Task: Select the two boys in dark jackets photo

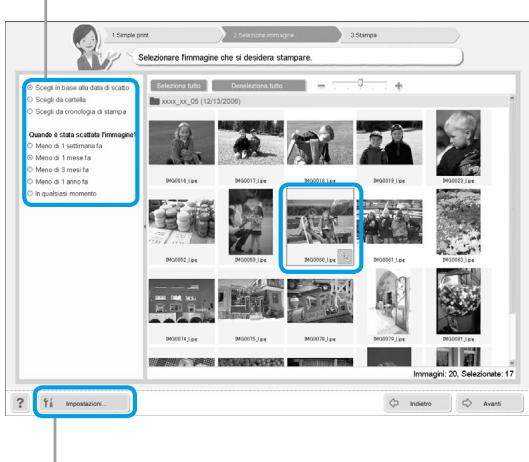Action: click(389, 142)
